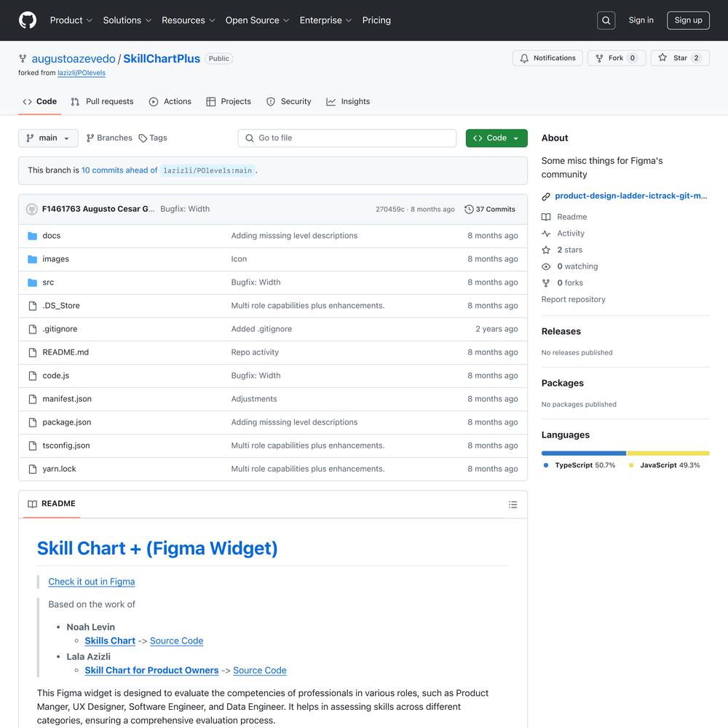This screenshot has width=728, height=728.
Task: Open the search magnifier button
Action: pos(606,20)
